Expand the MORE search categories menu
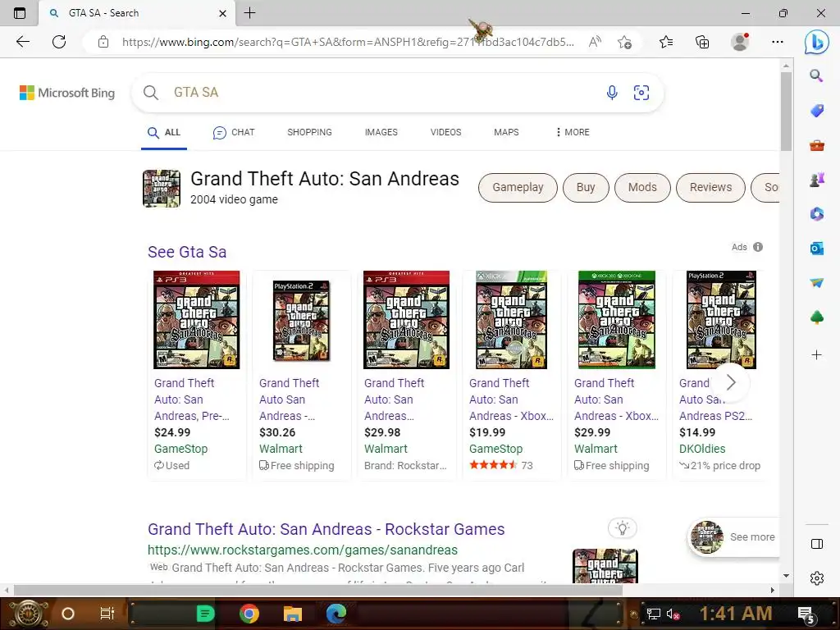Image resolution: width=840 pixels, height=630 pixels. 573,132
